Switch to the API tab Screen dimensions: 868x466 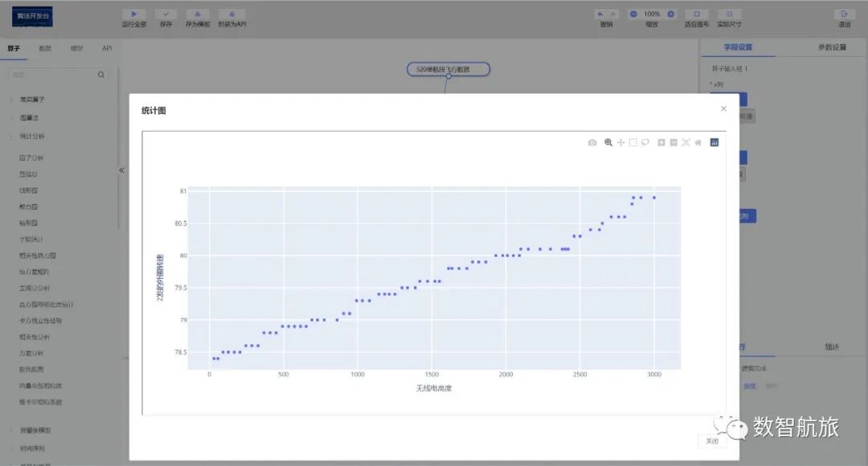[107, 49]
